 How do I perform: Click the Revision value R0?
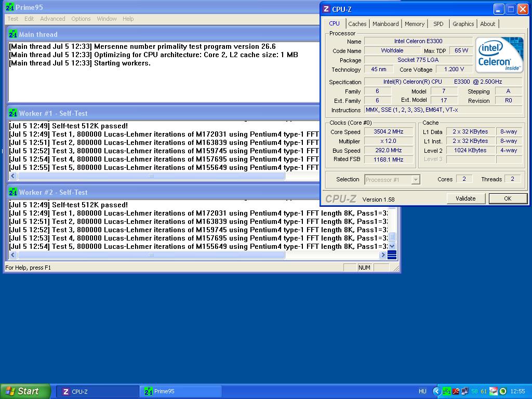click(x=508, y=100)
